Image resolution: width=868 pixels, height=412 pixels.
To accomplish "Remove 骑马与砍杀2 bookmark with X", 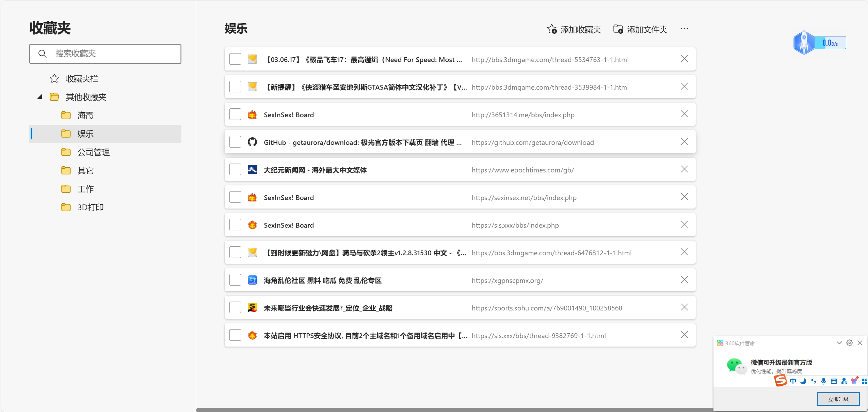I will click(684, 252).
